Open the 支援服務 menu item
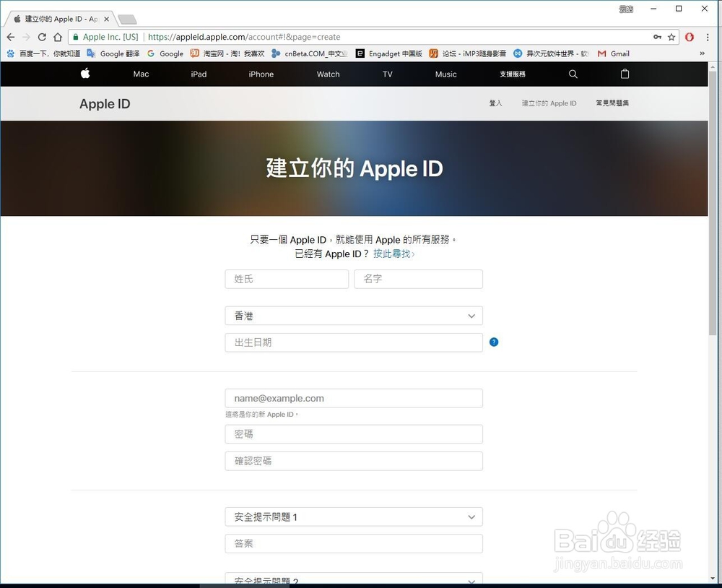The height and width of the screenshot is (588, 722). pyautogui.click(x=513, y=74)
